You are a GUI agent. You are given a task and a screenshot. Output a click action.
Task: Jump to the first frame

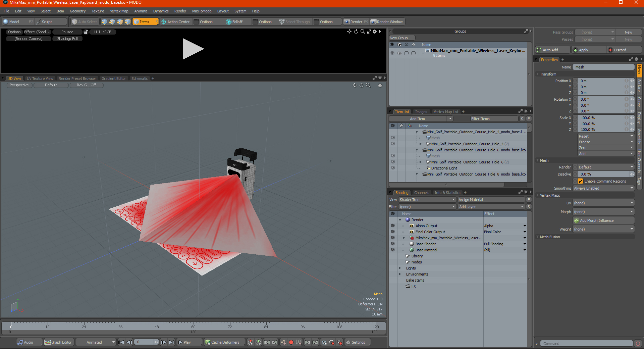(121, 342)
